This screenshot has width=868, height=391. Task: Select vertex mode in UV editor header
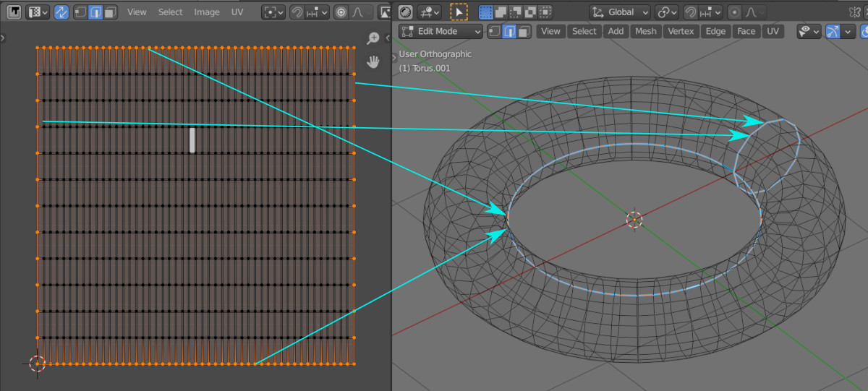pos(80,12)
